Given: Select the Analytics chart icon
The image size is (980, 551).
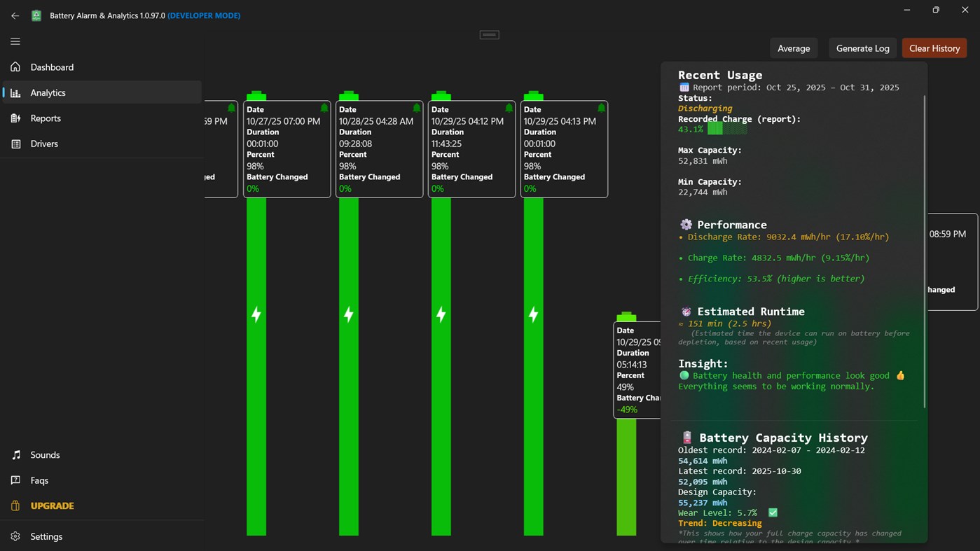Looking at the screenshot, I should [15, 92].
